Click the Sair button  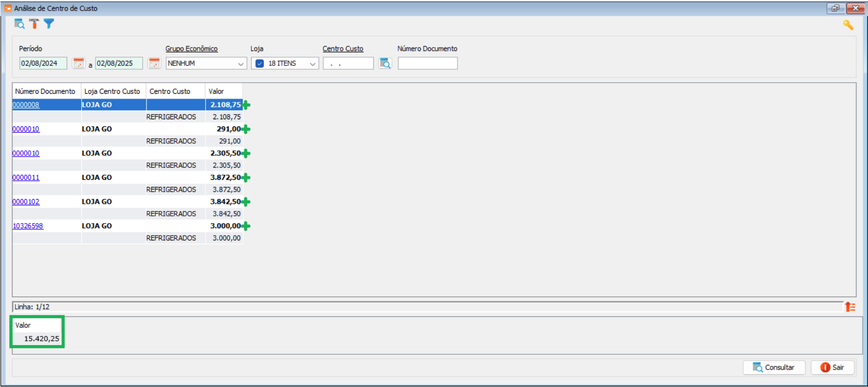tap(832, 367)
